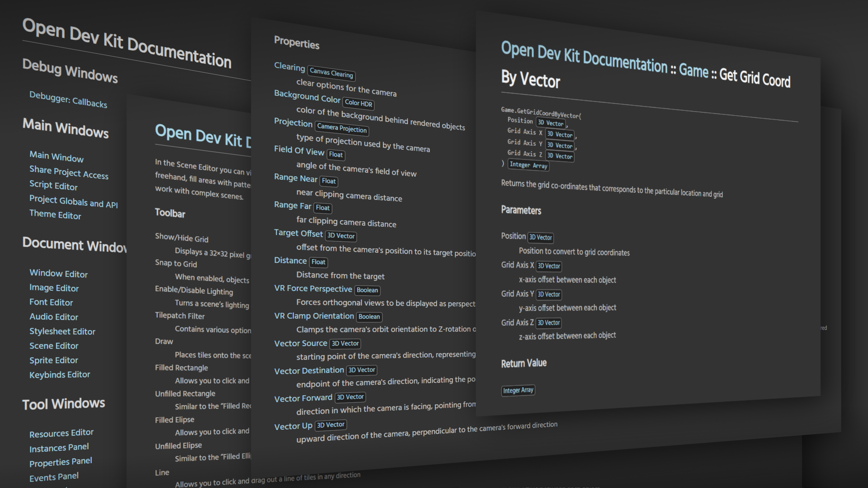This screenshot has width=868, height=488.
Task: Open the Instances Panel link
Action: (59, 448)
